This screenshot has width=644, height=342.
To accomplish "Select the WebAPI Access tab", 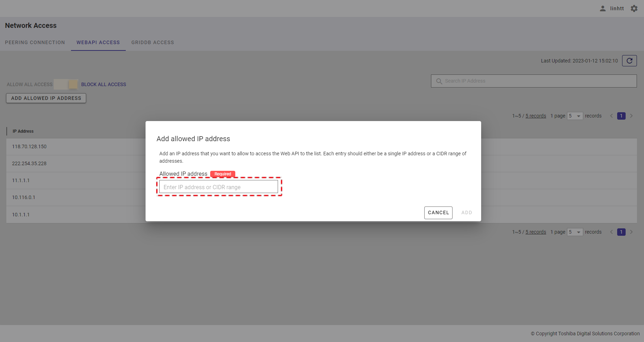I will pos(98,42).
